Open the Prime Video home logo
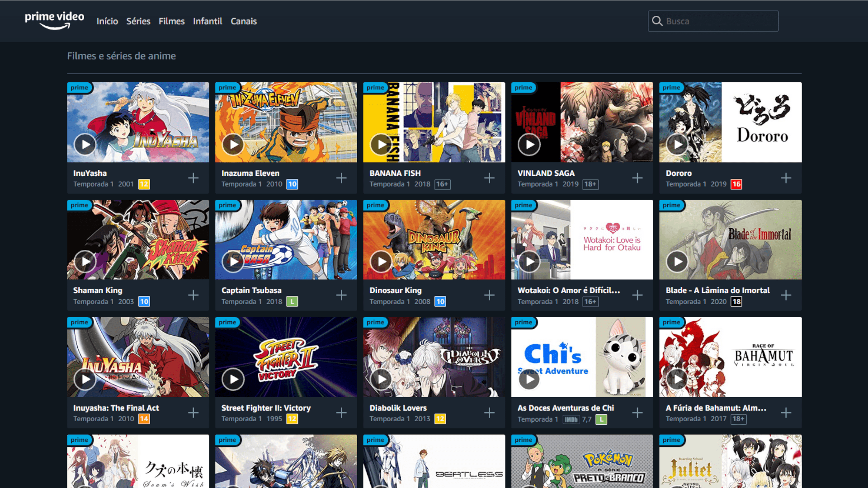Image resolution: width=868 pixels, height=488 pixels. coord(54,20)
